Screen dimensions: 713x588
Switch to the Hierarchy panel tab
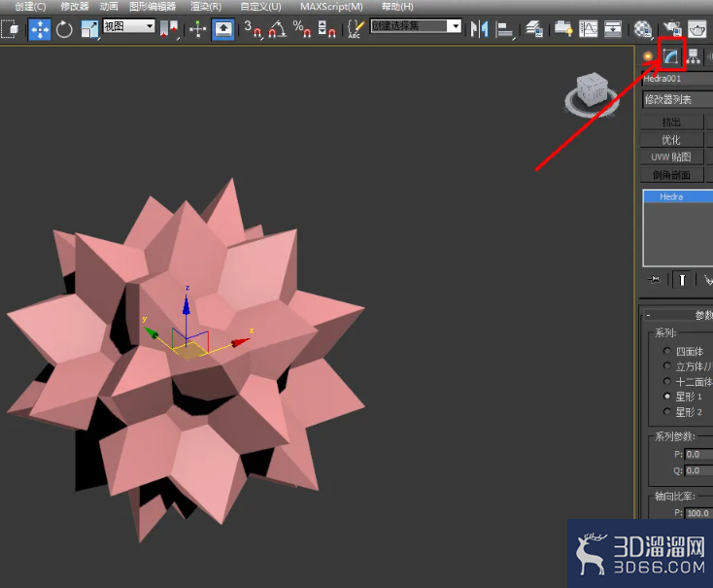693,56
